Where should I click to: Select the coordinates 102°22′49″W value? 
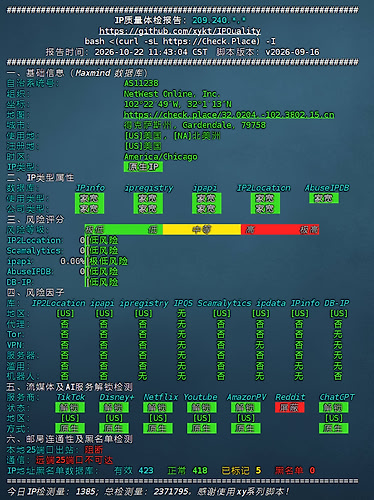tap(178, 104)
